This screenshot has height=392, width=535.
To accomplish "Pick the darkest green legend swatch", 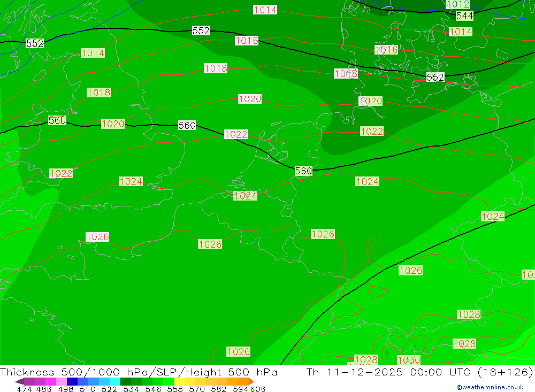I will pyautogui.click(x=126, y=381).
